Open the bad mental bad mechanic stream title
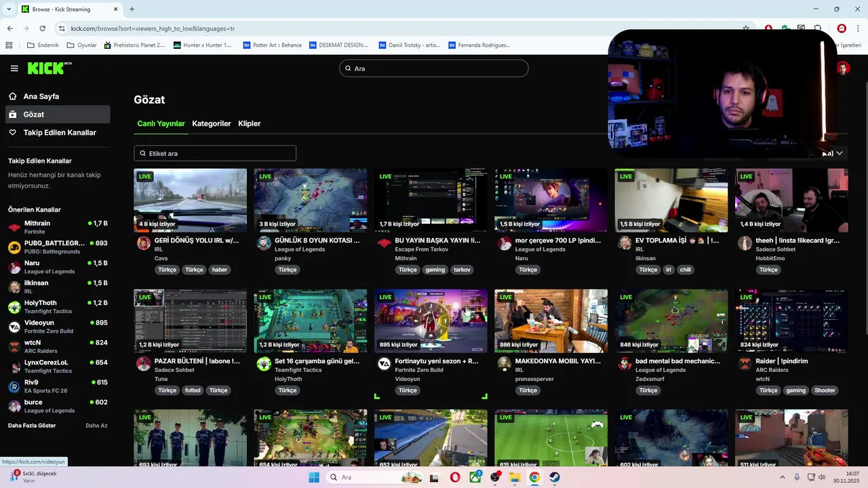Image resolution: width=868 pixels, height=488 pixels. point(678,361)
